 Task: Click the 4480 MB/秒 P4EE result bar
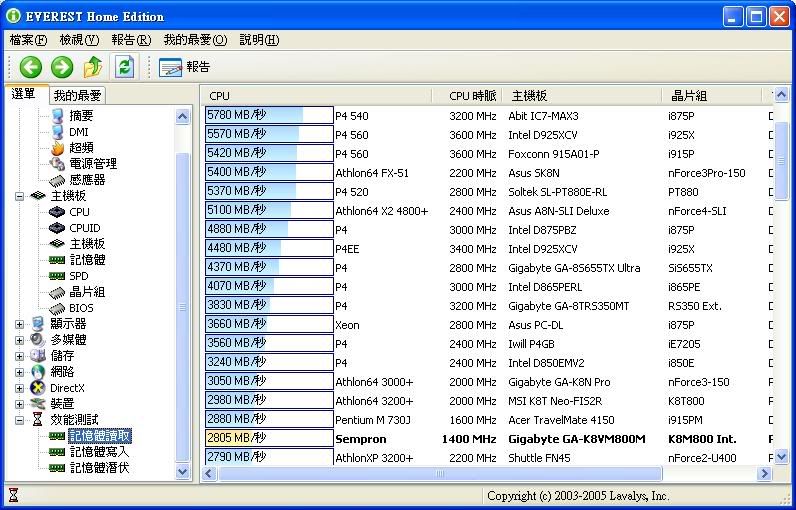(269, 248)
